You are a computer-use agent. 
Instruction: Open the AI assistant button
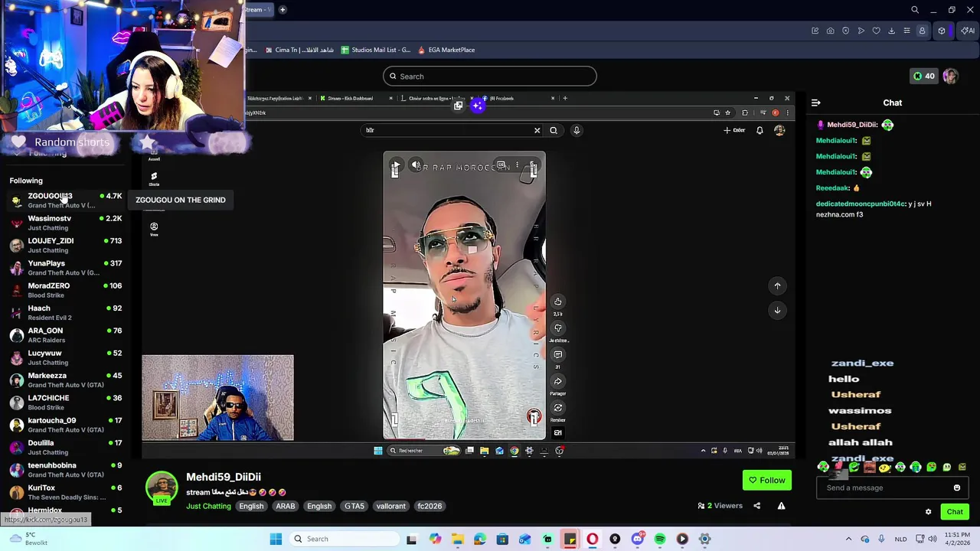tap(968, 31)
